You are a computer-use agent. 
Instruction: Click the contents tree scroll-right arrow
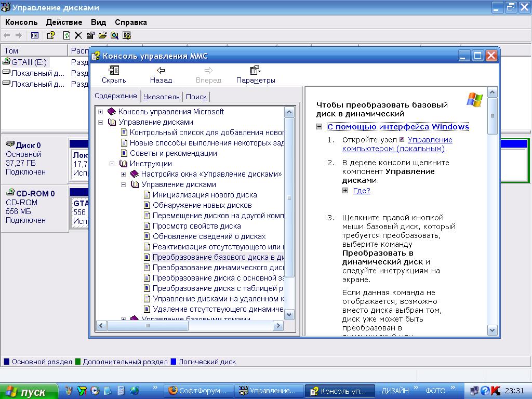point(278,326)
